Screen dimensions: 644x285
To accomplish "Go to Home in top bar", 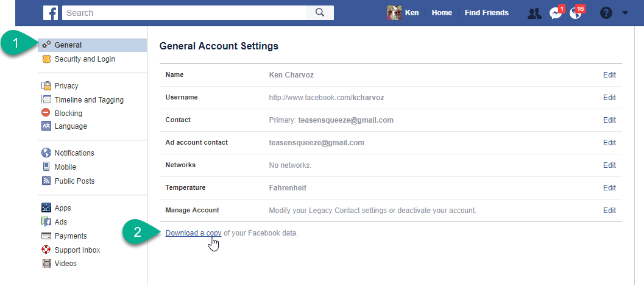I will [442, 13].
